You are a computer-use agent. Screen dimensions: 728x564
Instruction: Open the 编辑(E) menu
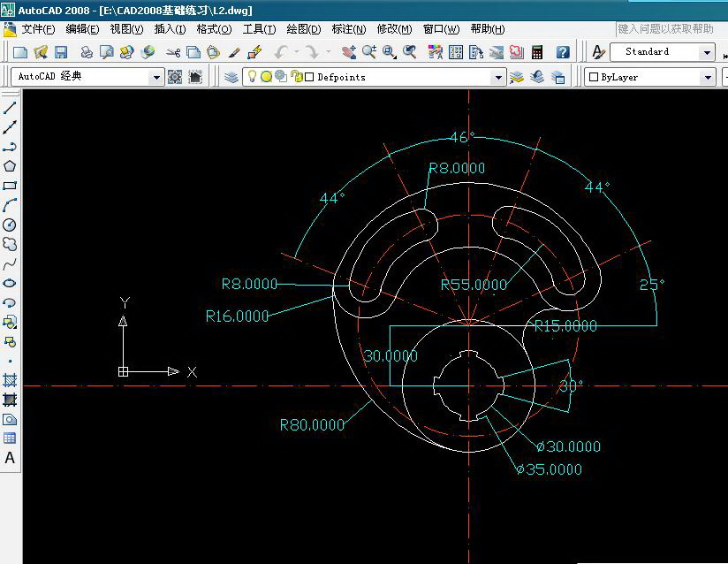[x=82, y=29]
